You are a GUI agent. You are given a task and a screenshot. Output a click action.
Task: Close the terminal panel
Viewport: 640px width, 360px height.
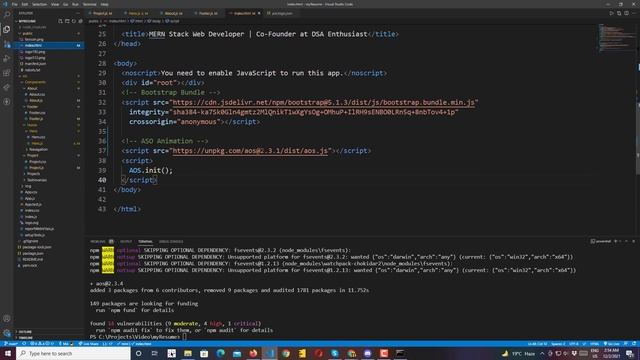coord(633,241)
